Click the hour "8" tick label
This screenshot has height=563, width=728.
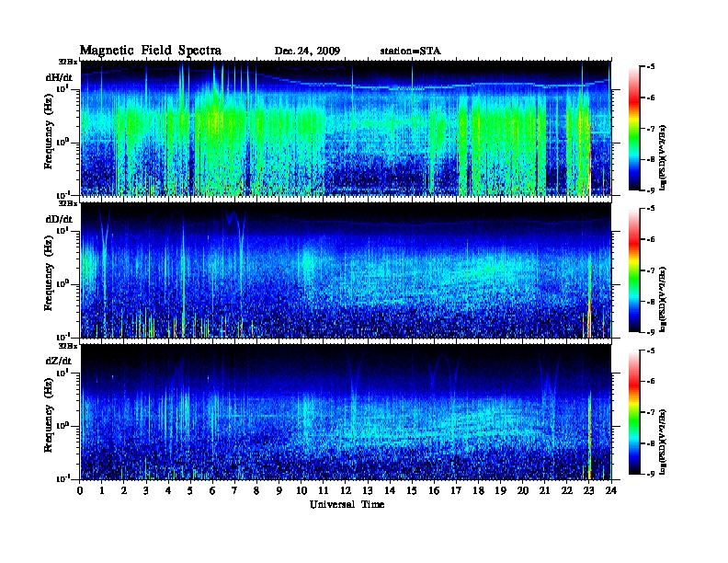pos(257,491)
